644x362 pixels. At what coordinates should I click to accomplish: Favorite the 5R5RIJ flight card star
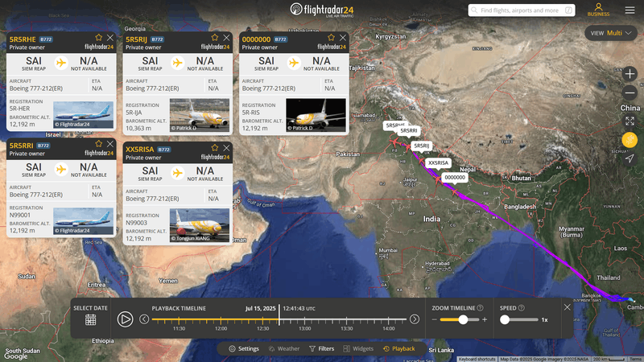point(215,37)
